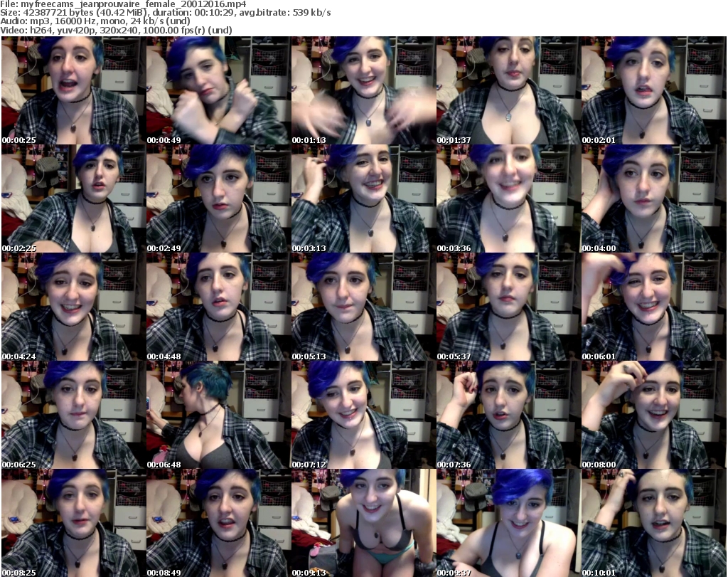Click the frame stamped 00:05:13
Image resolution: width=728 pixels, height=577 pixels.
click(363, 307)
